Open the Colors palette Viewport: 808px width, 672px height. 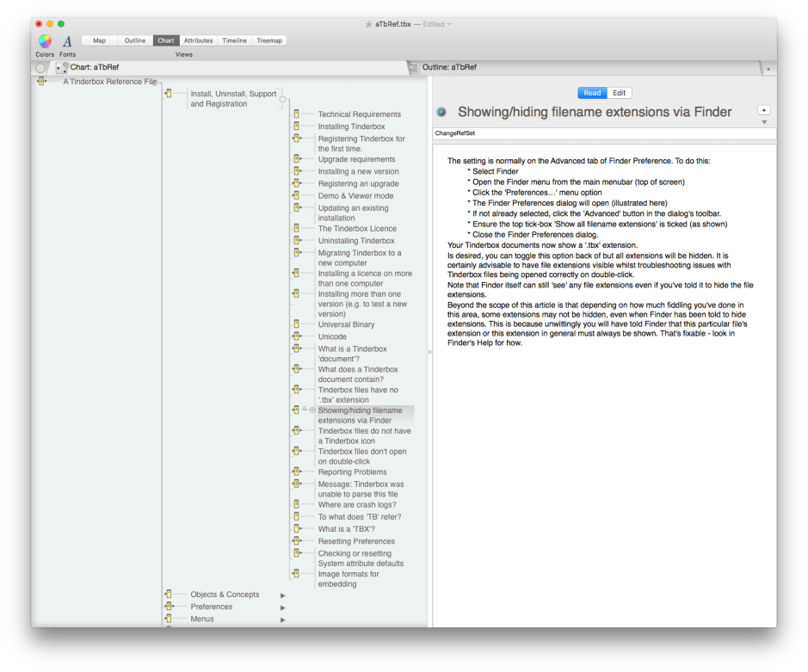(45, 40)
